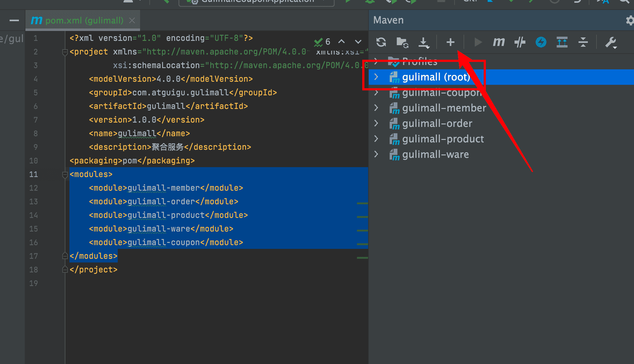Open Maven panel gear options
This screenshot has height=364, width=634.
(x=630, y=20)
